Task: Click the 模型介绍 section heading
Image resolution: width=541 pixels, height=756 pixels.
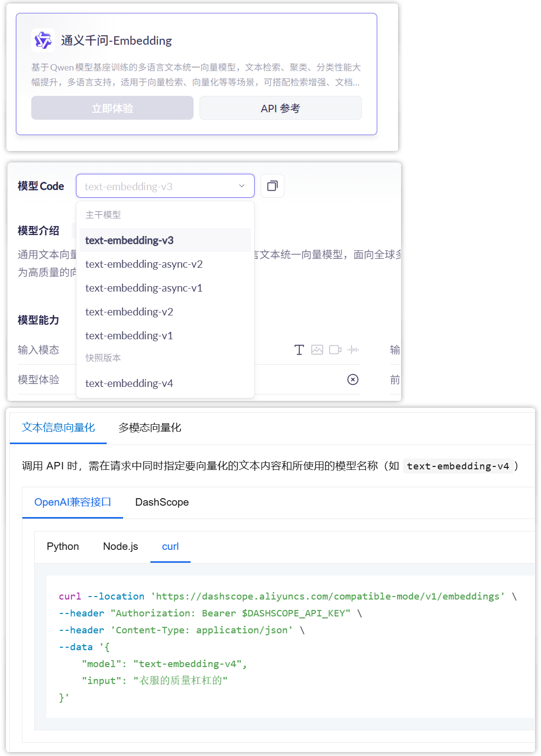Action: [39, 230]
